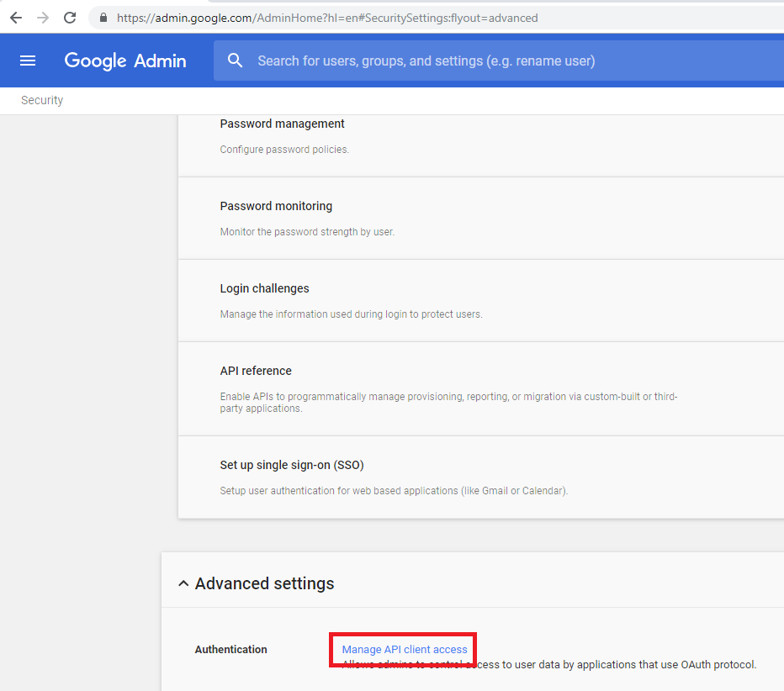Click the Advanced settings heading
Viewport: 784px width, 691px height.
click(264, 583)
